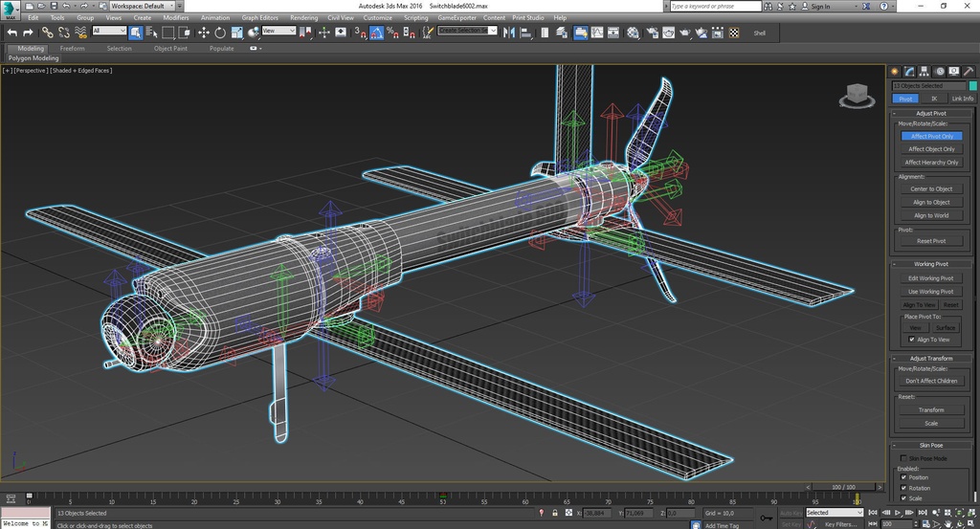Enable the Skin Pose Mode checkbox
Viewport: 980px width, 529px height.
point(903,458)
